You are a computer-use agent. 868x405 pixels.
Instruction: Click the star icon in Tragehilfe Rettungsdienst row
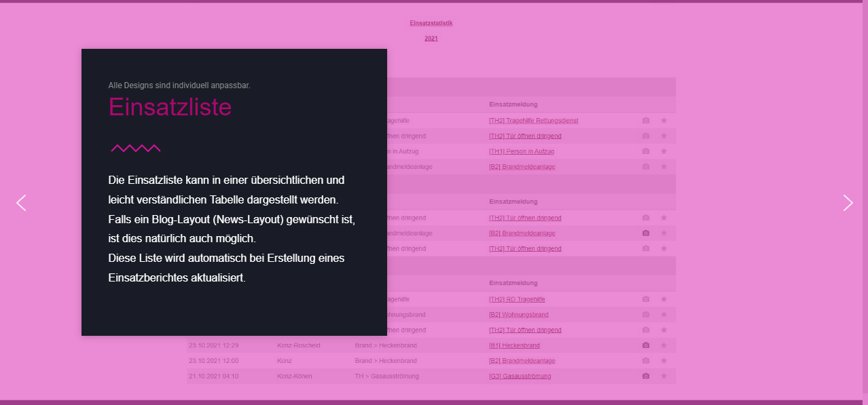pos(664,121)
